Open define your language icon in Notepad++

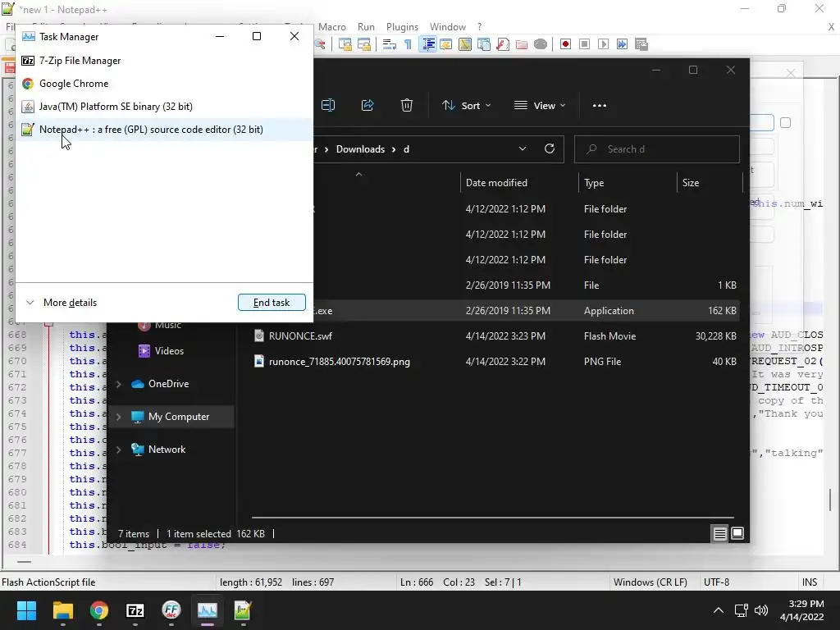tap(445, 44)
